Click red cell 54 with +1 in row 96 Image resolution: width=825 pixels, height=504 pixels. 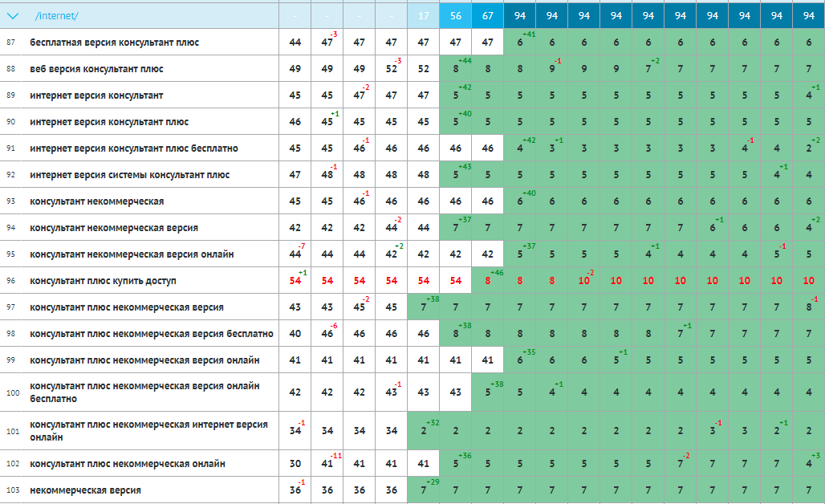click(x=295, y=280)
